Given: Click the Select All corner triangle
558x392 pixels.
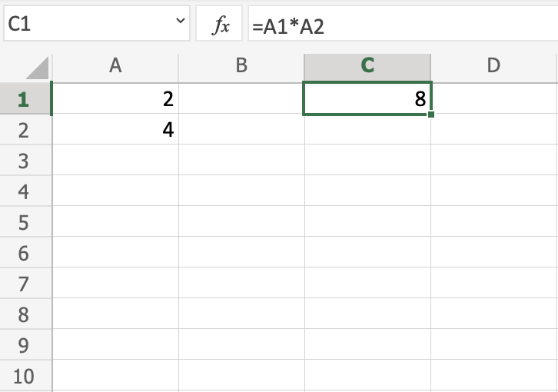Looking at the screenshot, I should [x=38, y=68].
